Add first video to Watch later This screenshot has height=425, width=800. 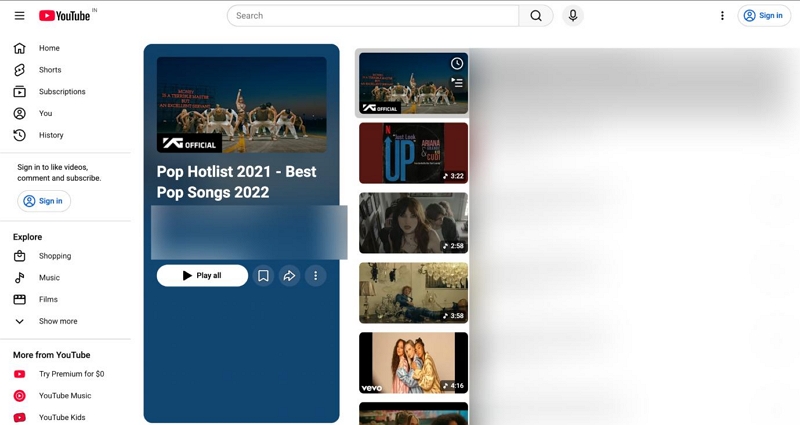click(457, 63)
